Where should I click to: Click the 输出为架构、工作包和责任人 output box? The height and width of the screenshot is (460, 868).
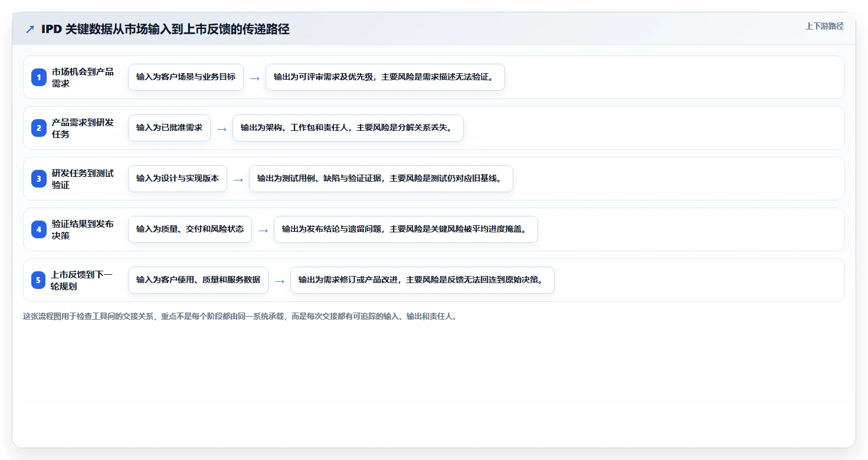click(x=348, y=128)
